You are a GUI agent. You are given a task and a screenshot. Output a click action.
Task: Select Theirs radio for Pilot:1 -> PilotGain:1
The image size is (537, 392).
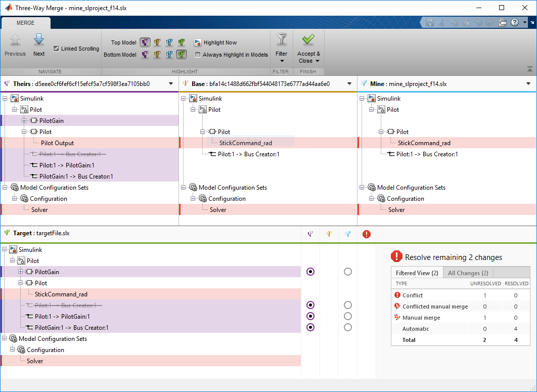[310, 316]
